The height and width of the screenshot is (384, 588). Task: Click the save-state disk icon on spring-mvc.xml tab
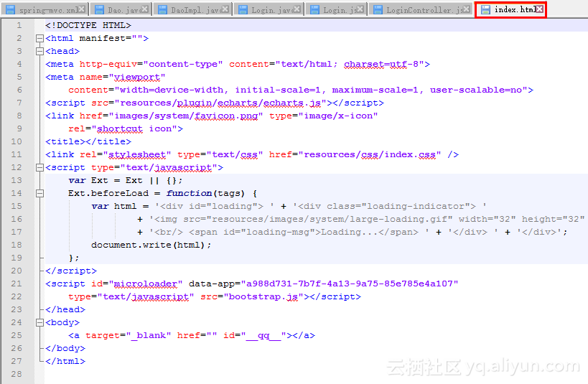tap(11, 10)
